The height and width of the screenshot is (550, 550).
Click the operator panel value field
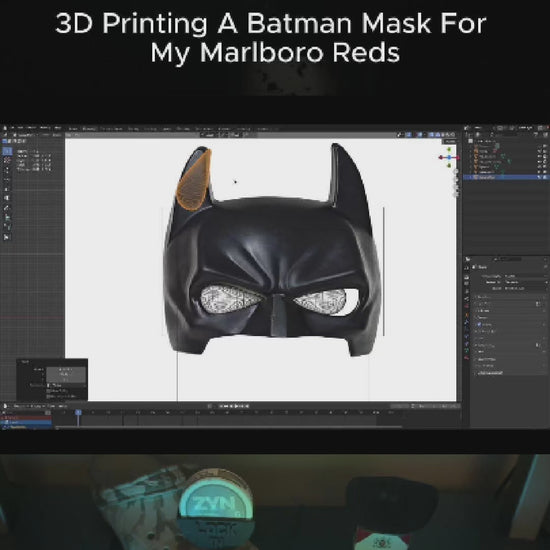point(66,374)
